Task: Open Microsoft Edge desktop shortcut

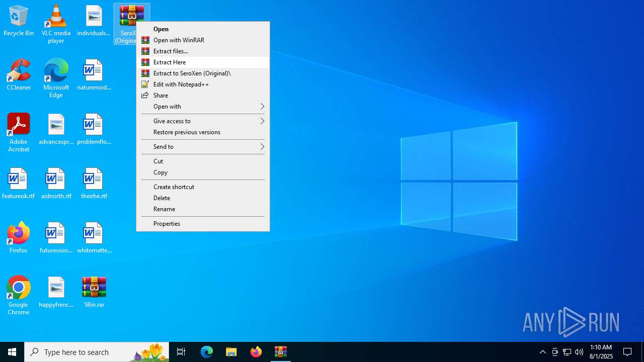Action: point(56,78)
